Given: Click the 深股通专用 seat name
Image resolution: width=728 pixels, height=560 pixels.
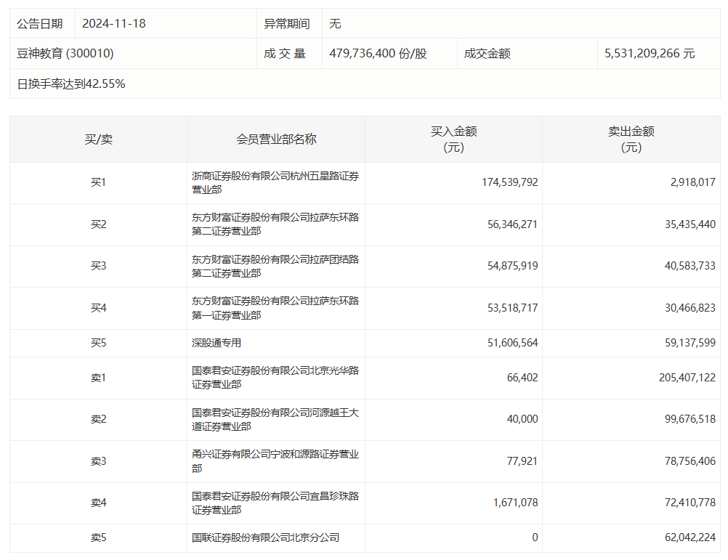Looking at the screenshot, I should pos(217,343).
